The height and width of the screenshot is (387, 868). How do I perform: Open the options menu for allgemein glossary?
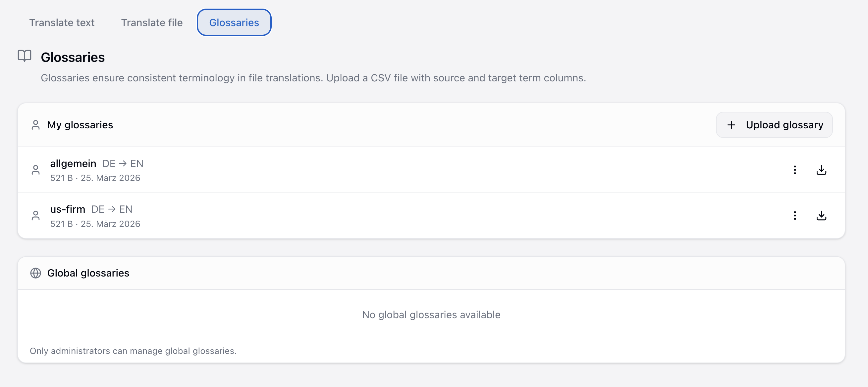pos(795,170)
